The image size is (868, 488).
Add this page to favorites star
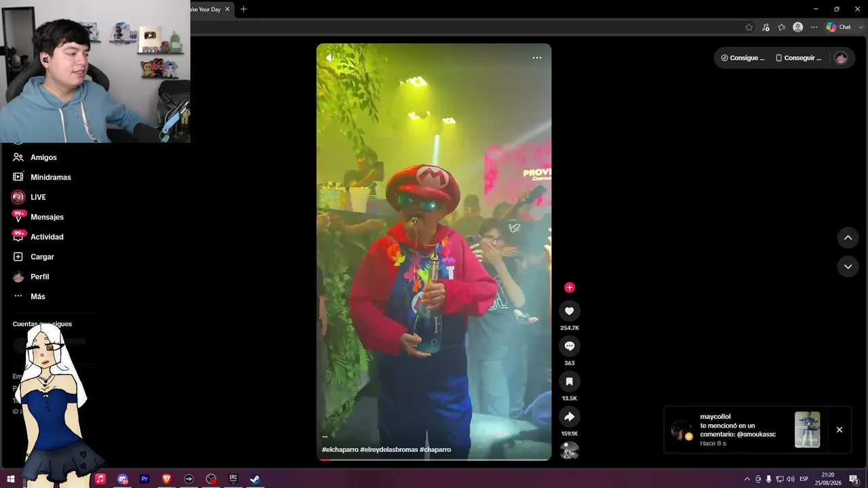point(749,27)
